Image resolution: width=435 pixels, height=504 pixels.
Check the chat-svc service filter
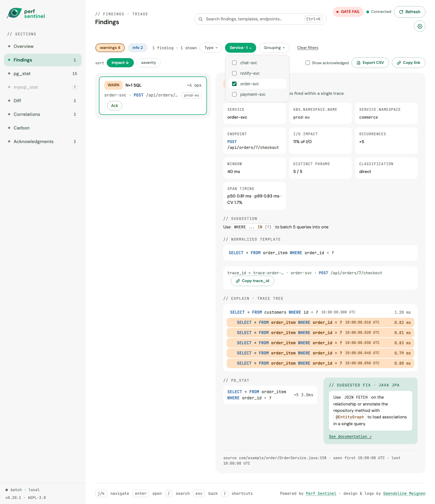click(234, 63)
